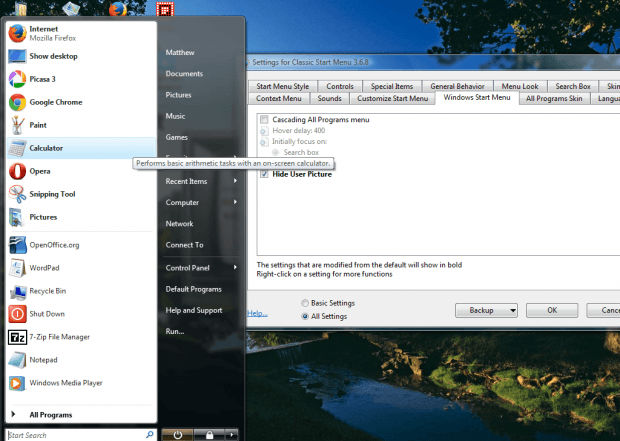
Task: Launch the Opera browser icon
Action: (17, 171)
